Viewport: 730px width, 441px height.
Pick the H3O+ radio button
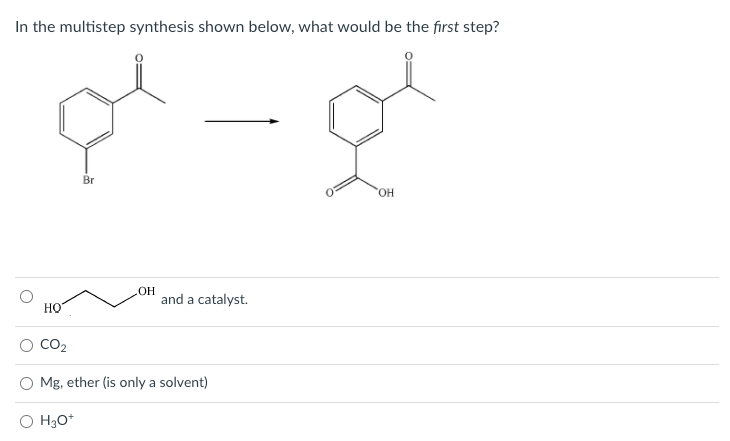pyautogui.click(x=27, y=421)
